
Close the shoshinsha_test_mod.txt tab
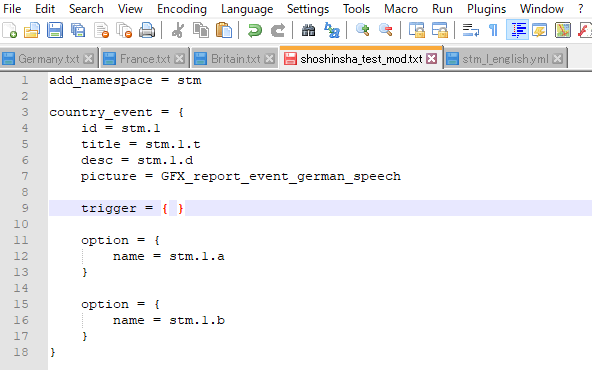point(432,59)
